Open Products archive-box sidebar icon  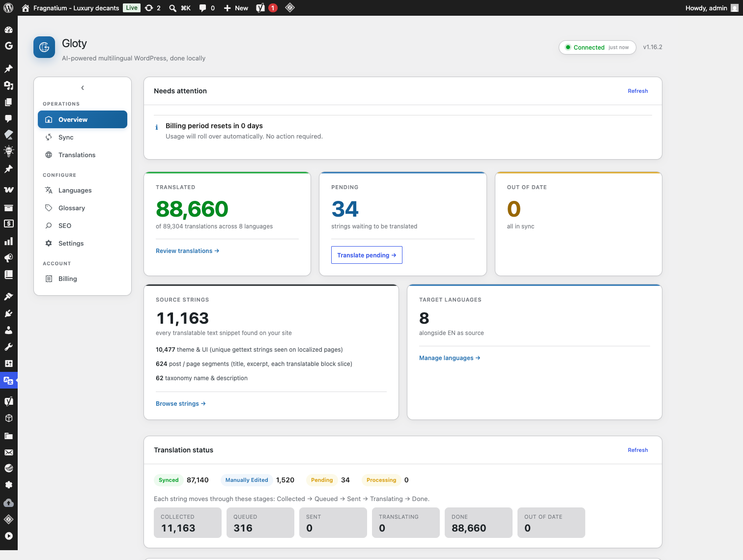tap(8, 208)
